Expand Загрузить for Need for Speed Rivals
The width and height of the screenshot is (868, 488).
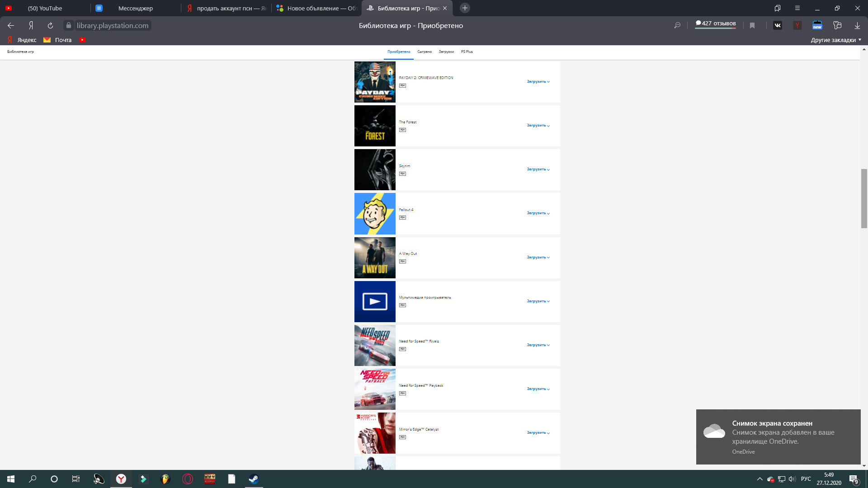click(538, 345)
